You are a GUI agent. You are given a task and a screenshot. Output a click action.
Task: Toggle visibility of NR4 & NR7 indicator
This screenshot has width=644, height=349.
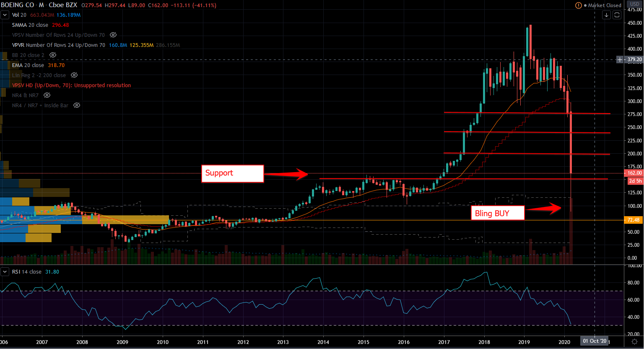coord(47,96)
